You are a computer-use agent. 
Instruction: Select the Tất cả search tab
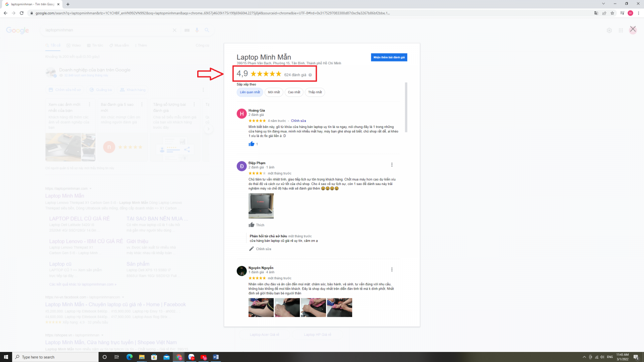53,45
